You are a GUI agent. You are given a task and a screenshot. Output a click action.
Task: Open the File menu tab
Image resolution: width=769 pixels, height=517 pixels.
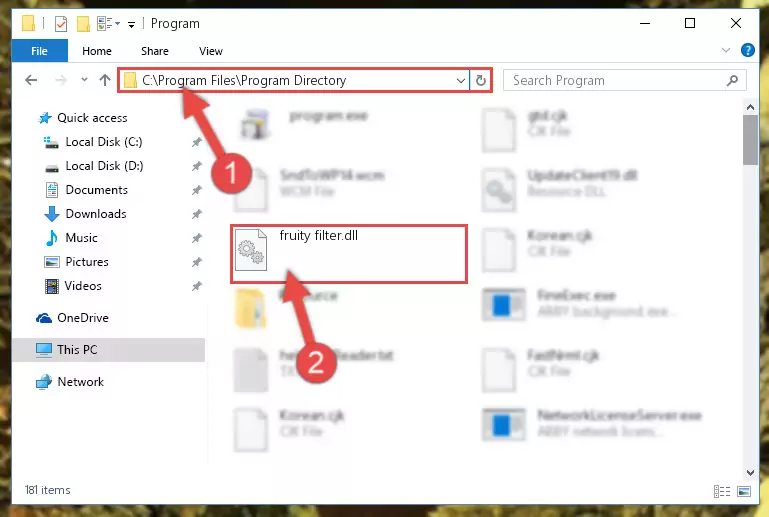click(39, 51)
